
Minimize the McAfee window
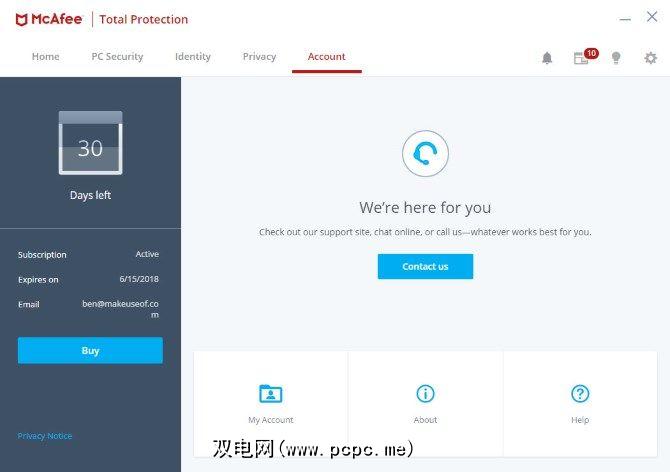[625, 19]
